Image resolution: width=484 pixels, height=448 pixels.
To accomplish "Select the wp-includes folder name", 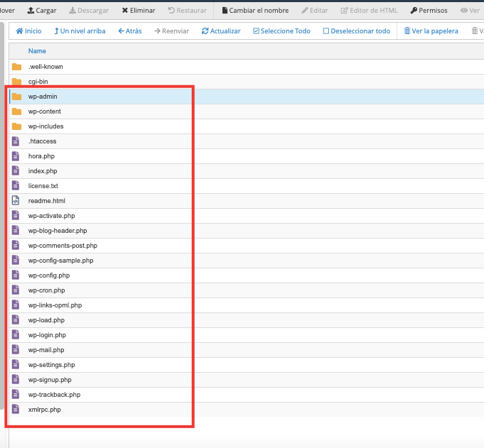I will click(45, 126).
